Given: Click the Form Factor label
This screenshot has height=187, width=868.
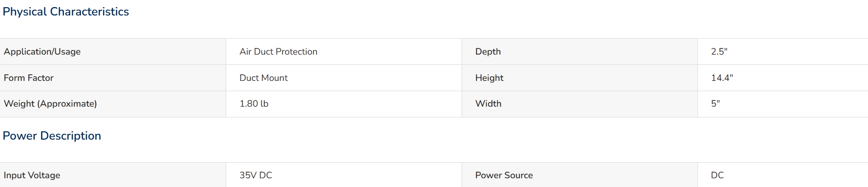Looking at the screenshot, I should tap(29, 78).
